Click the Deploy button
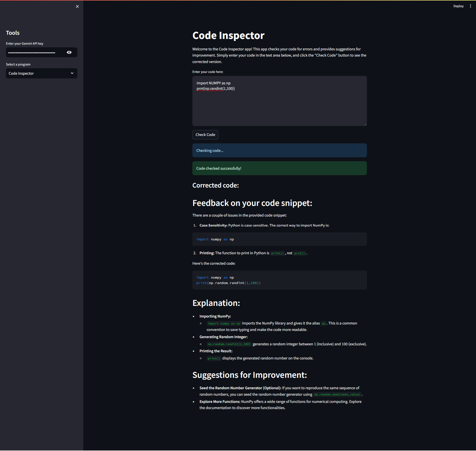The width and height of the screenshot is (476, 451). [x=458, y=6]
